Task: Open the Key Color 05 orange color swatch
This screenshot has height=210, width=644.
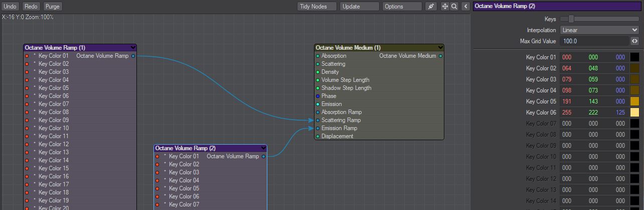Action: coord(634,101)
